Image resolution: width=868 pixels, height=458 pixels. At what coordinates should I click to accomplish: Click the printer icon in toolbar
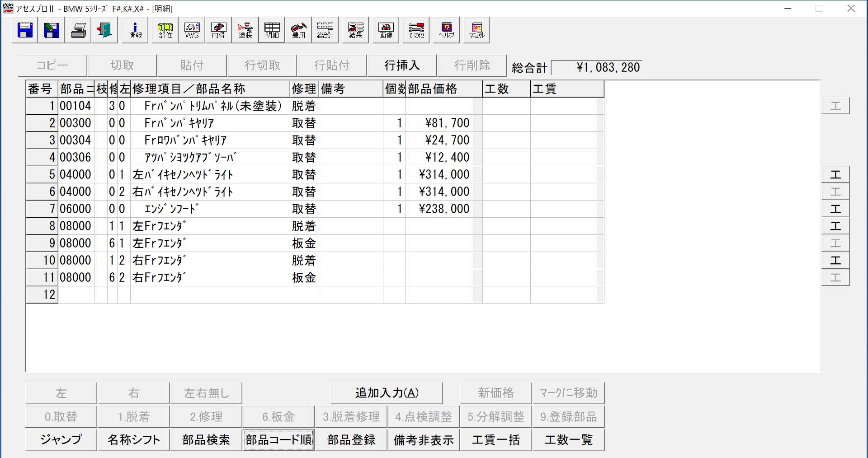(x=78, y=30)
